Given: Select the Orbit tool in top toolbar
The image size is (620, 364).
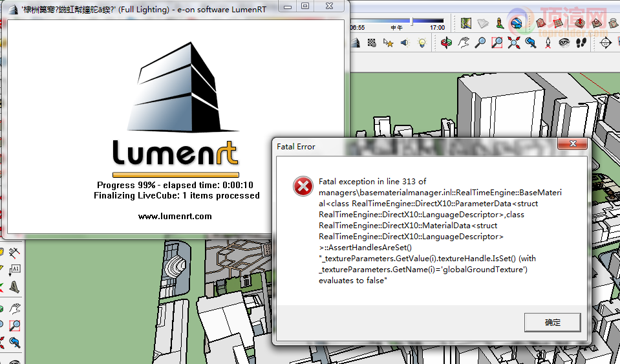Looking at the screenshot, I should 447,42.
